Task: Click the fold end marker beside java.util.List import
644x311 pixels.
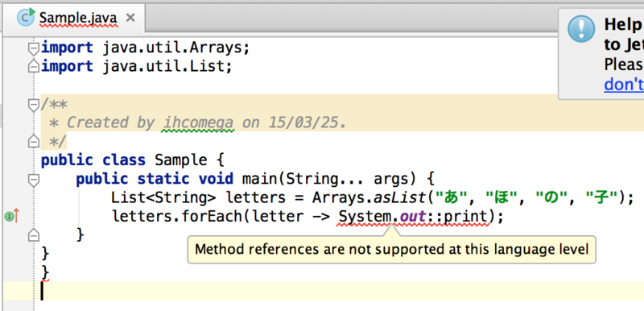Action: [33, 66]
